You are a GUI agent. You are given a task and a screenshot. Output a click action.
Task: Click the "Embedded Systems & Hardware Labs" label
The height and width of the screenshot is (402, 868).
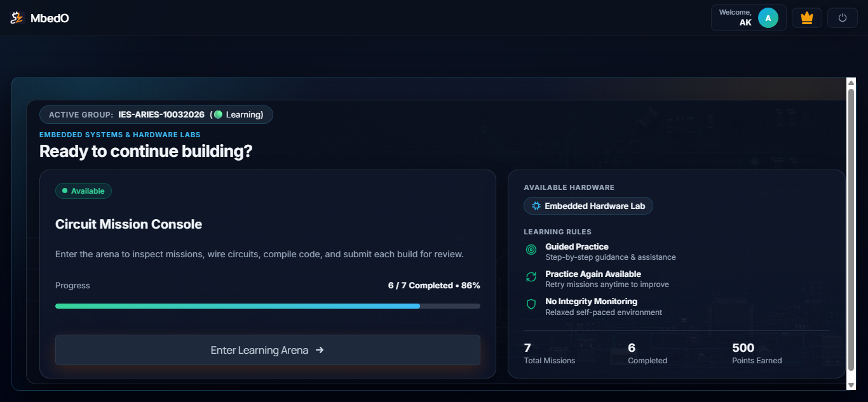[x=120, y=135]
